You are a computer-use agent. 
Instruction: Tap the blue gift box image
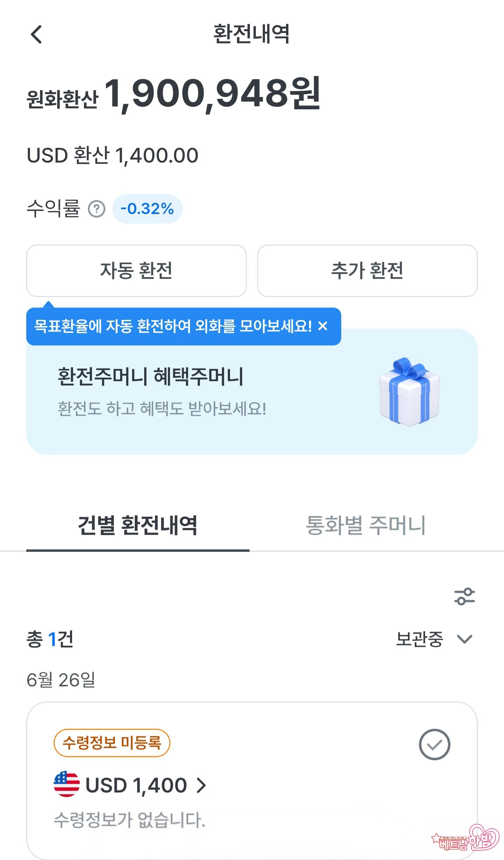tap(409, 392)
